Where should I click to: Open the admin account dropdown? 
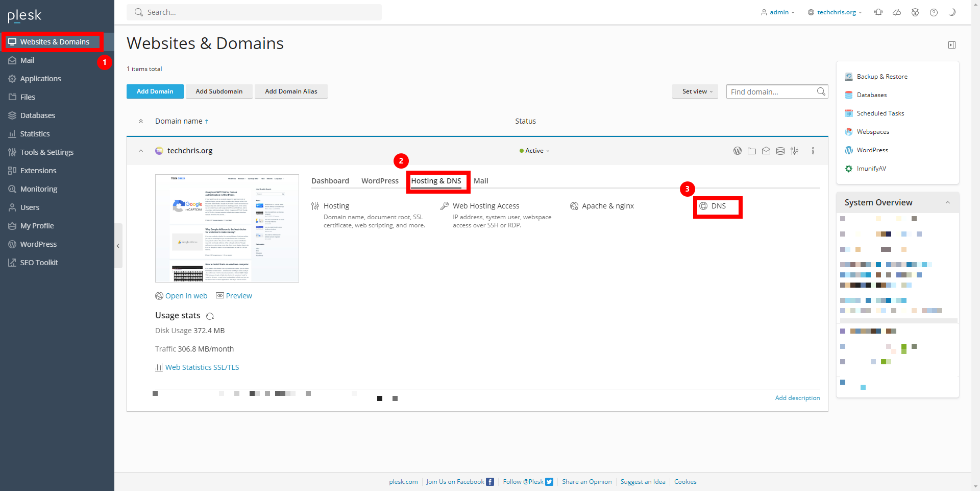click(777, 12)
